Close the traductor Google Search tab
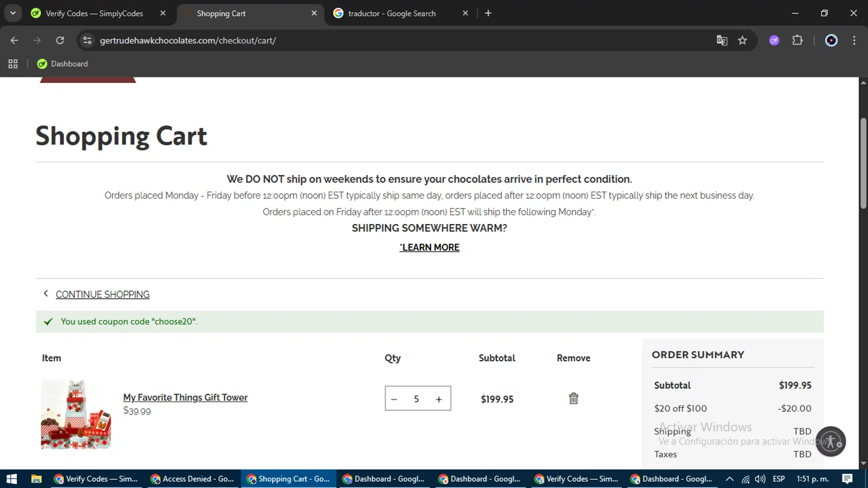Screen dimensions: 868x488 pos(465,13)
